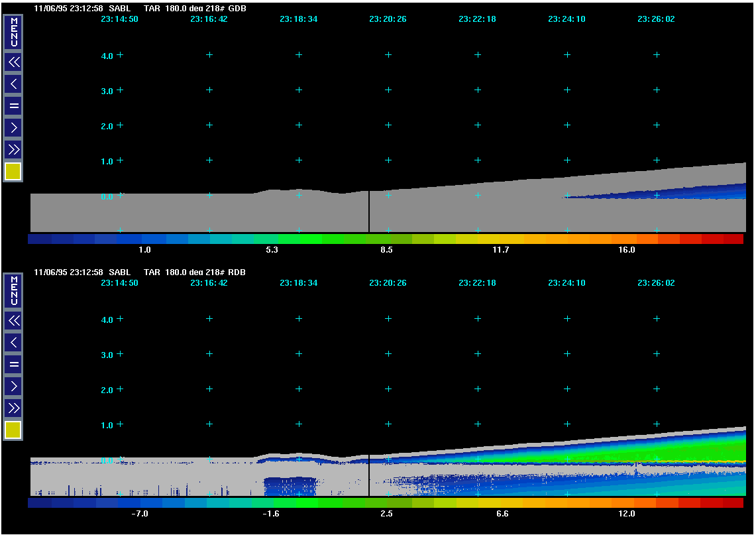Viewport: 756px width, 537px height.
Task: Click the double-left arrow in the top panel
Action: coord(13,62)
